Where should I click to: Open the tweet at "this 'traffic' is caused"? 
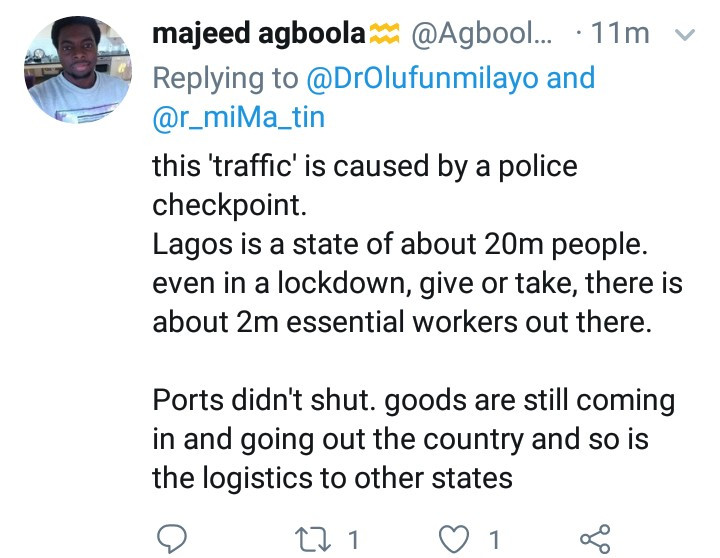pos(364,165)
